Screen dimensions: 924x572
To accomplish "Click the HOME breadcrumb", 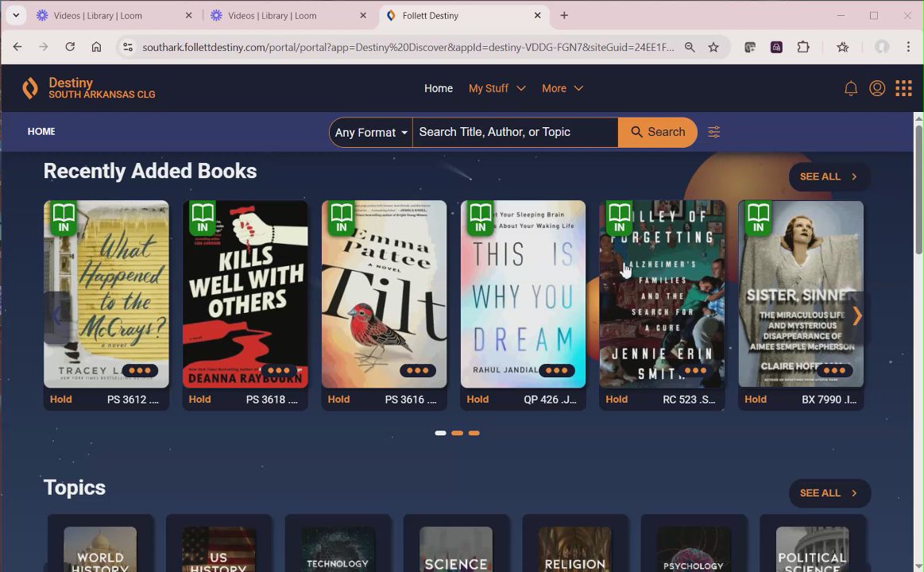I will [41, 131].
